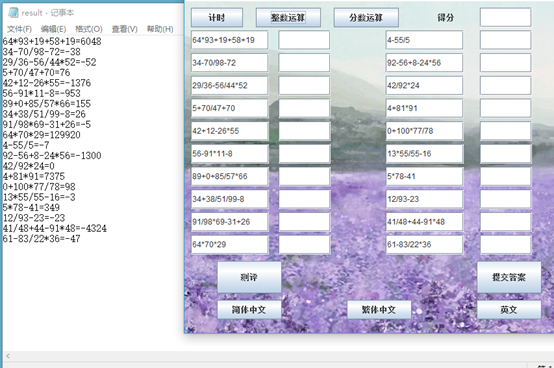Click the question box showing 42/92*24
Screen dimensions: 554x368
424,85
